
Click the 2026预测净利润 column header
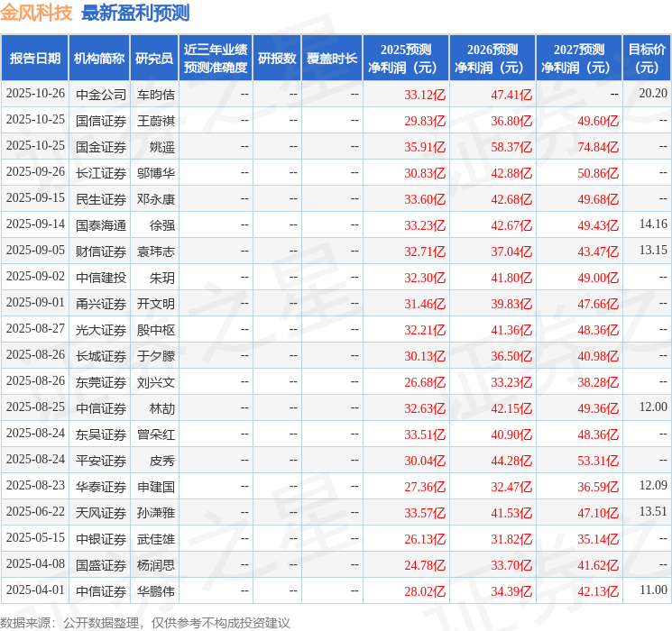pos(492,59)
